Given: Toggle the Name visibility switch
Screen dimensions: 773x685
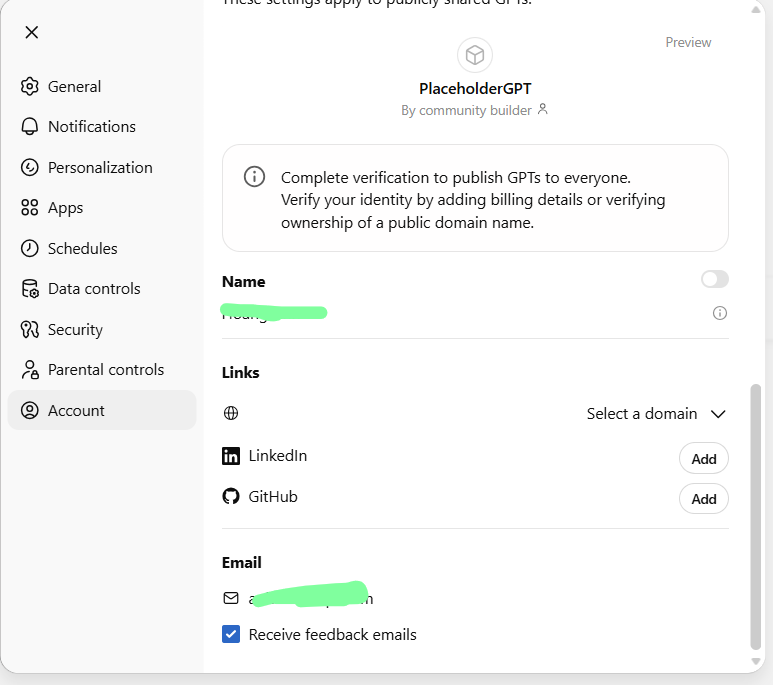Looking at the screenshot, I should point(714,279).
